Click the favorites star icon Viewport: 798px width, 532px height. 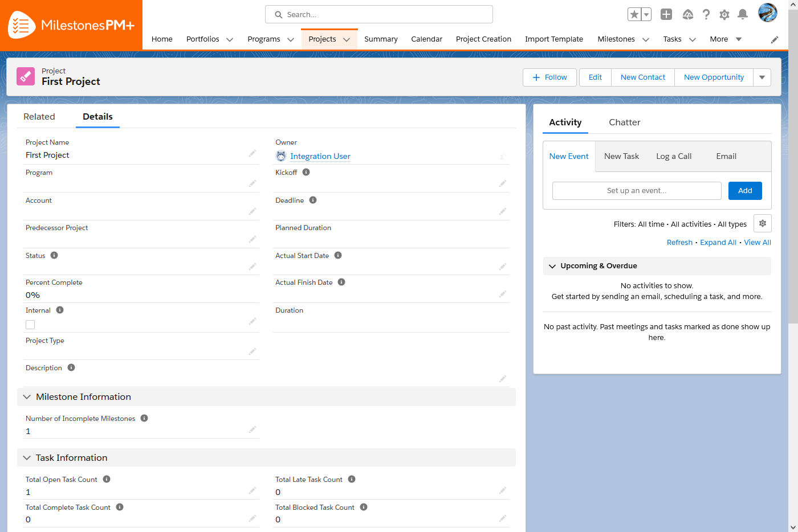[x=634, y=14]
